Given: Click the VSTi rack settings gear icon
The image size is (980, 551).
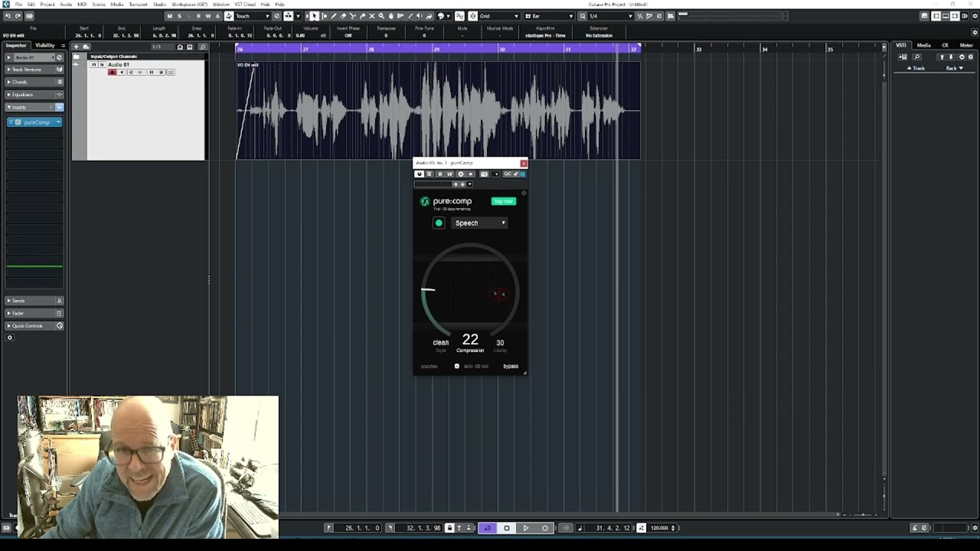Looking at the screenshot, I should click(x=970, y=57).
